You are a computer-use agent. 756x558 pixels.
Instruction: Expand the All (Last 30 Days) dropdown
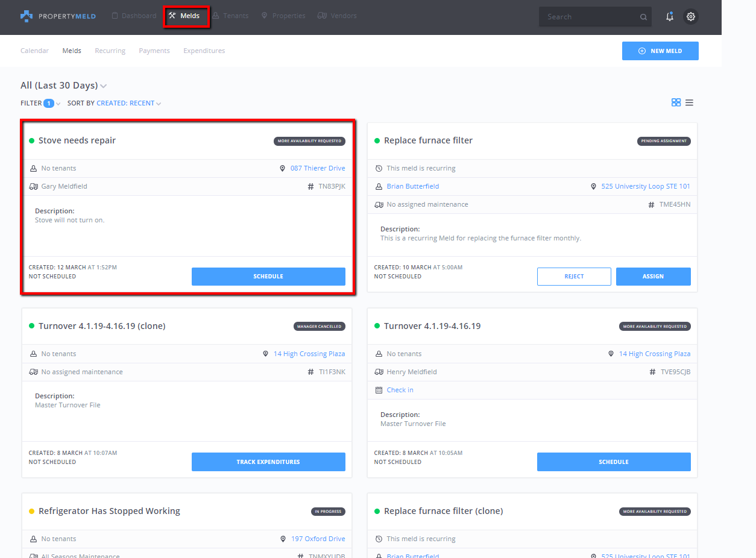103,86
